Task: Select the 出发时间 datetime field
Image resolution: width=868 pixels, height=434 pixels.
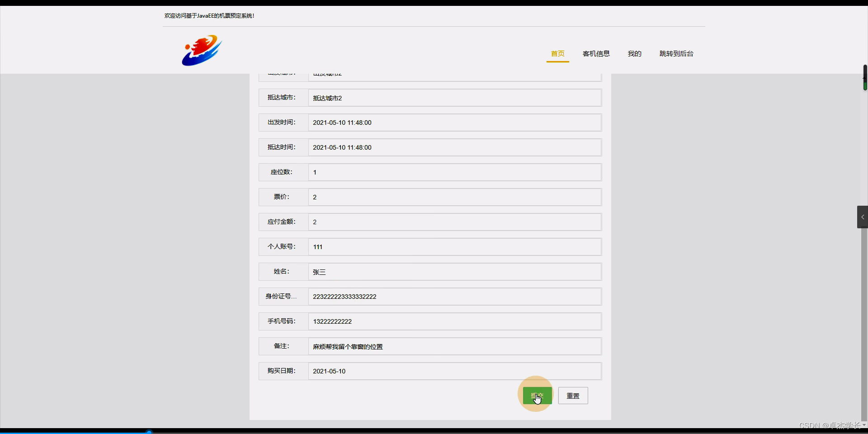Action: 454,123
